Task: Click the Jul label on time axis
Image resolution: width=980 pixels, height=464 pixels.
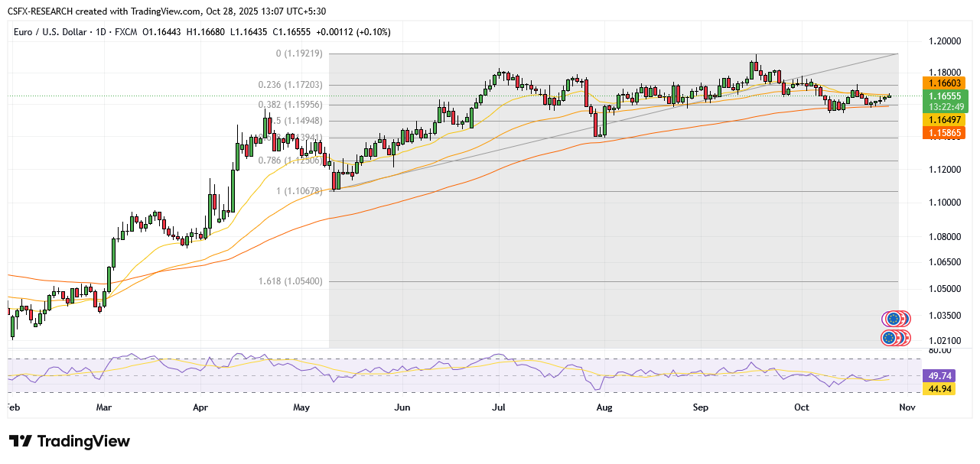Action: 499,408
